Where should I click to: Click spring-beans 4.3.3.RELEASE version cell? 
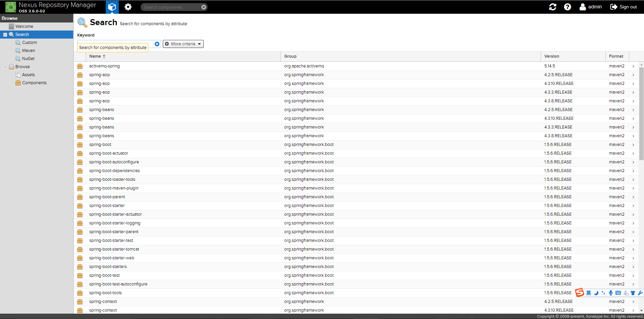pyautogui.click(x=558, y=127)
